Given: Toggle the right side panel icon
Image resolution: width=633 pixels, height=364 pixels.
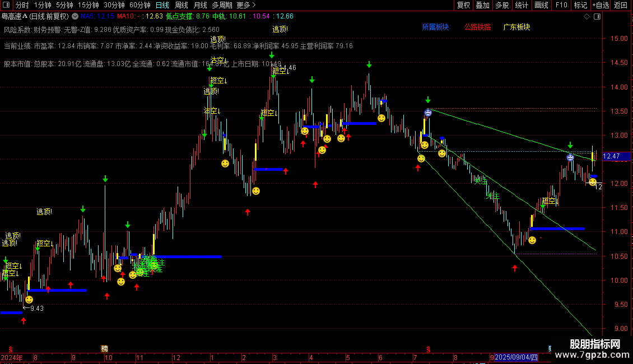Looking at the screenshot, I should tap(597, 17).
